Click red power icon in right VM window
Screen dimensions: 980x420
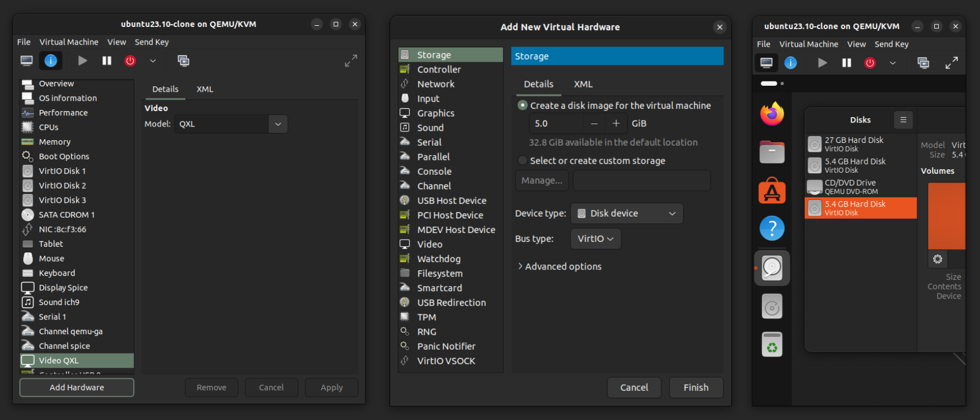pos(870,63)
